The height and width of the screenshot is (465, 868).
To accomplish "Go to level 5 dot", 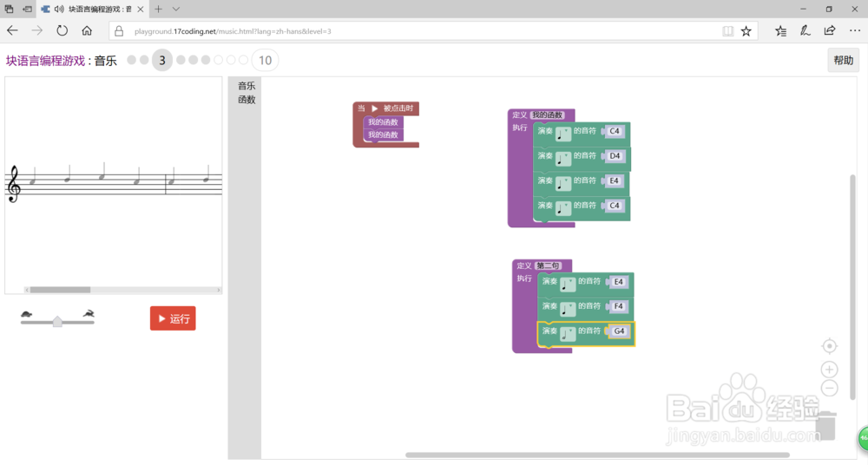I will 194,60.
